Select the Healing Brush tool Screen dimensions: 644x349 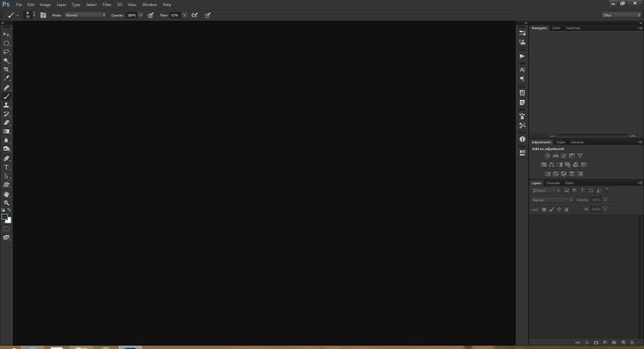6,87
